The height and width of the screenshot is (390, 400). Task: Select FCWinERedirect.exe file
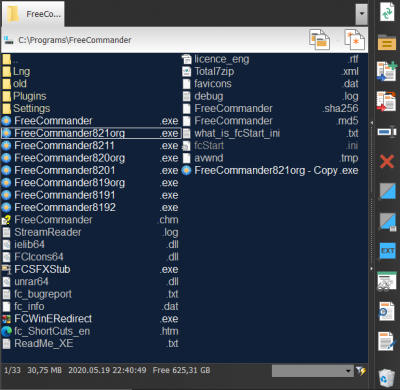[x=91, y=319]
